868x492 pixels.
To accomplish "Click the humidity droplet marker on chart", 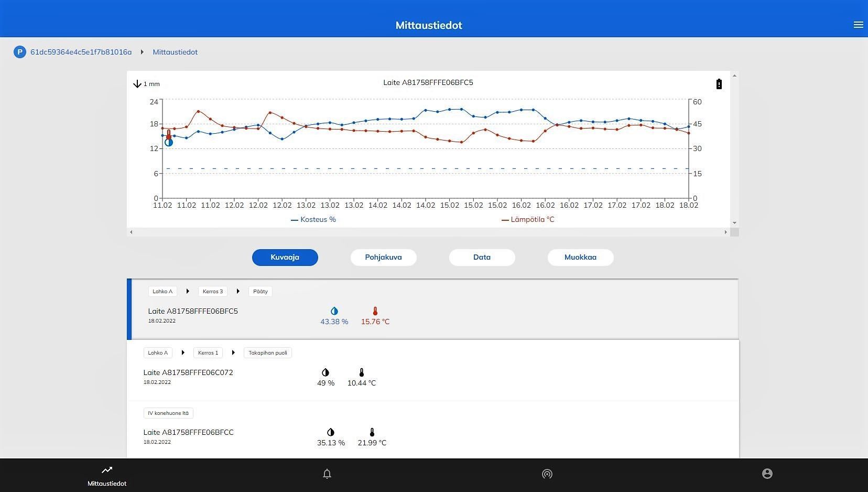I will (169, 143).
